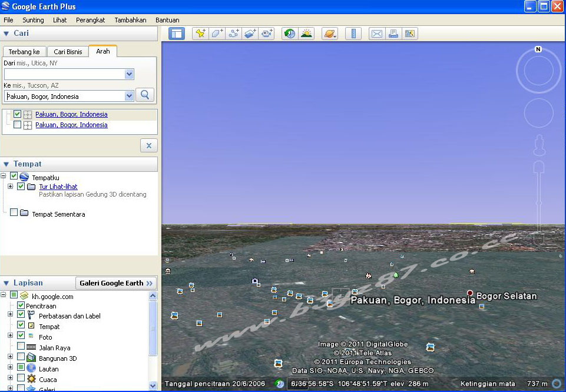Add a placemark with the pushpin icon

[200, 34]
